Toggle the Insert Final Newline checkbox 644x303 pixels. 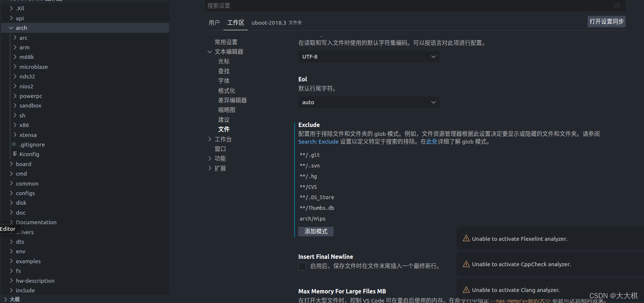point(302,266)
